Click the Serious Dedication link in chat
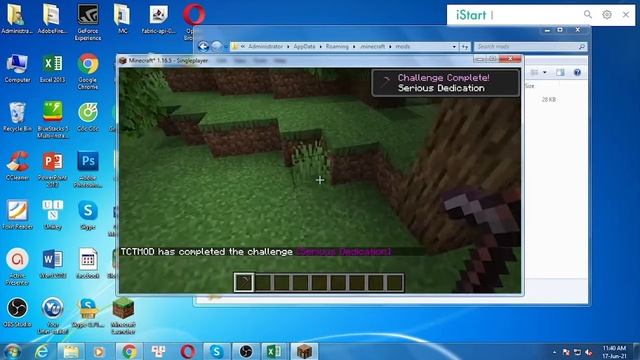 [x=343, y=252]
